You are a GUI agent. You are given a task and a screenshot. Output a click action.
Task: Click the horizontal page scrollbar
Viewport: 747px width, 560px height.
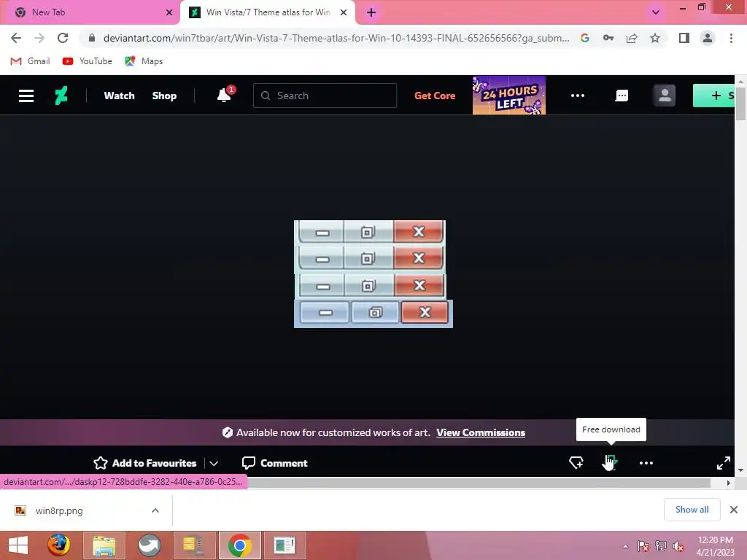[x=479, y=483]
